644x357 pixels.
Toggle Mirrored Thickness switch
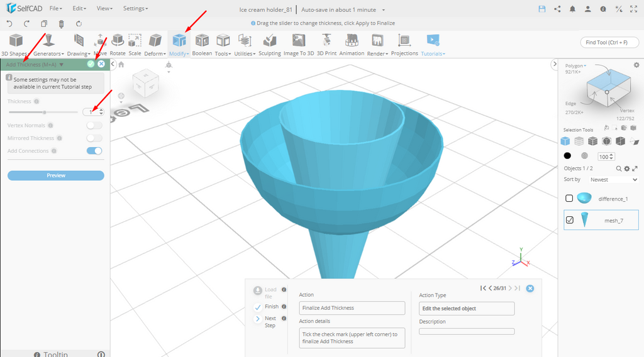94,138
